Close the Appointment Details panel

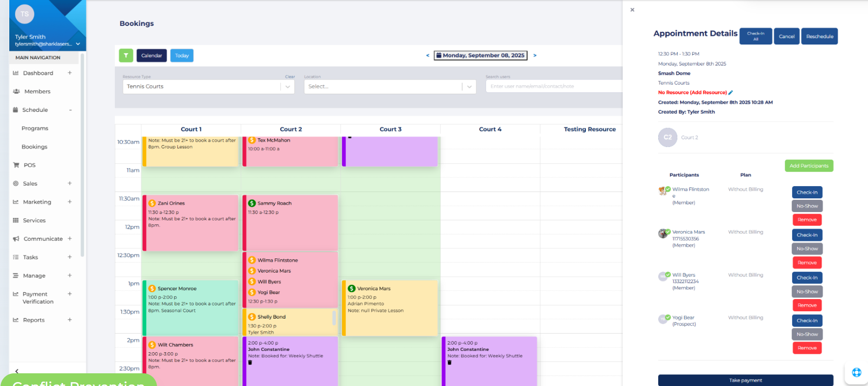632,10
